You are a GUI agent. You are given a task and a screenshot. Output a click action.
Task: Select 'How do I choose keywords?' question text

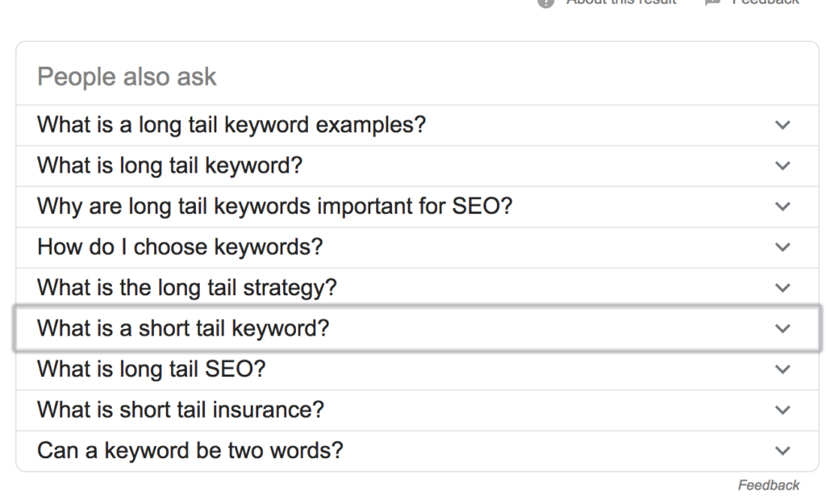pos(179,247)
